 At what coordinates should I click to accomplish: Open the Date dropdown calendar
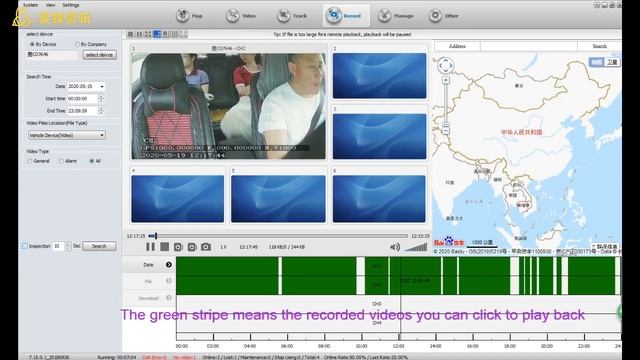point(102,87)
